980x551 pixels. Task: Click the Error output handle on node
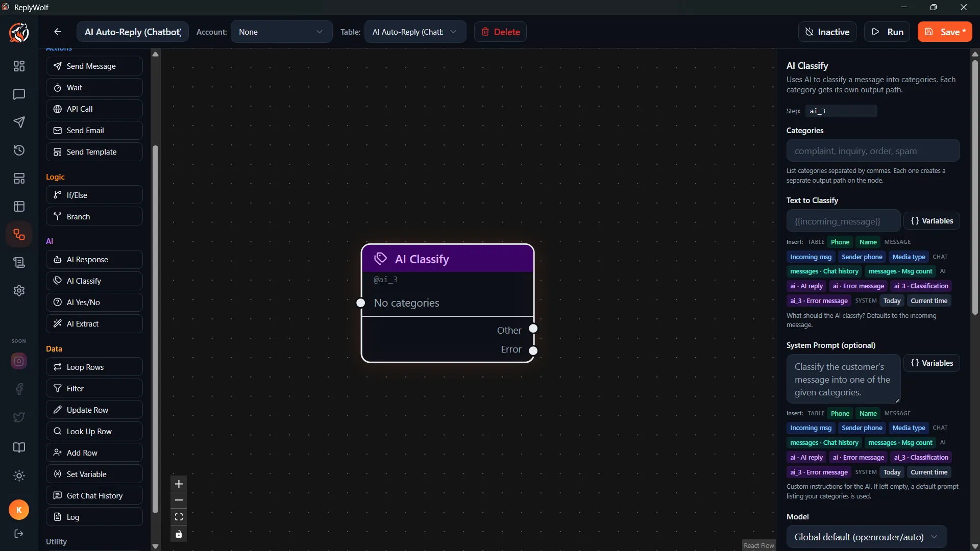[x=533, y=350]
